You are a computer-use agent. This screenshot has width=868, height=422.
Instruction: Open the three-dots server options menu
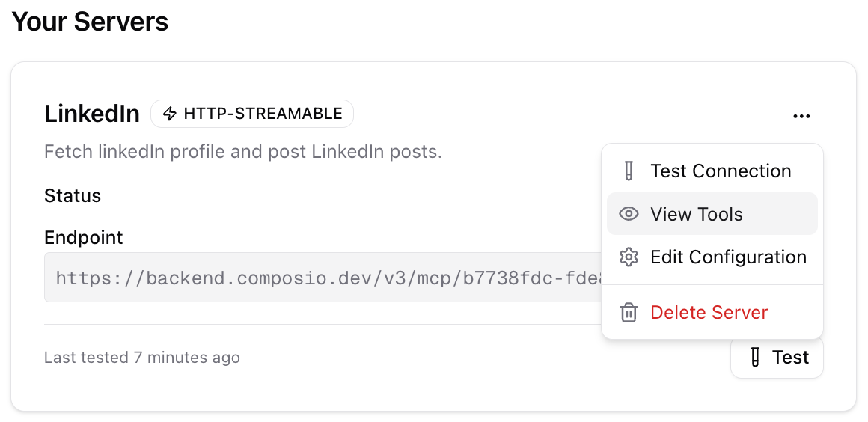[x=801, y=116]
